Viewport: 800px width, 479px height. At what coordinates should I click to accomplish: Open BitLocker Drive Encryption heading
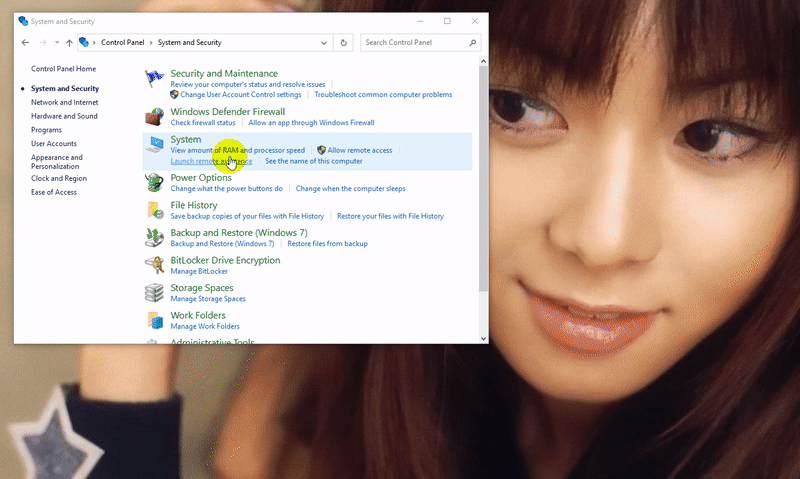[225, 260]
